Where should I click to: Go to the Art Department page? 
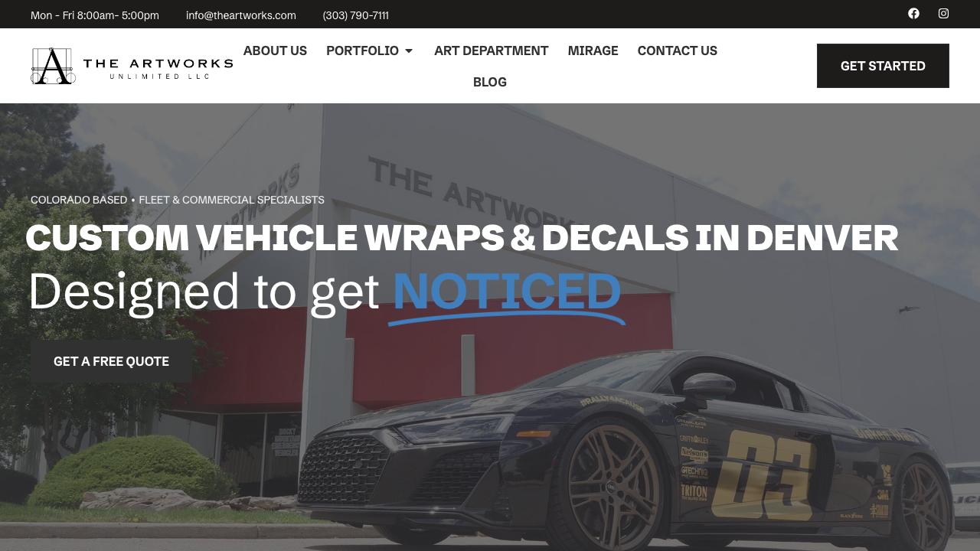click(x=491, y=51)
